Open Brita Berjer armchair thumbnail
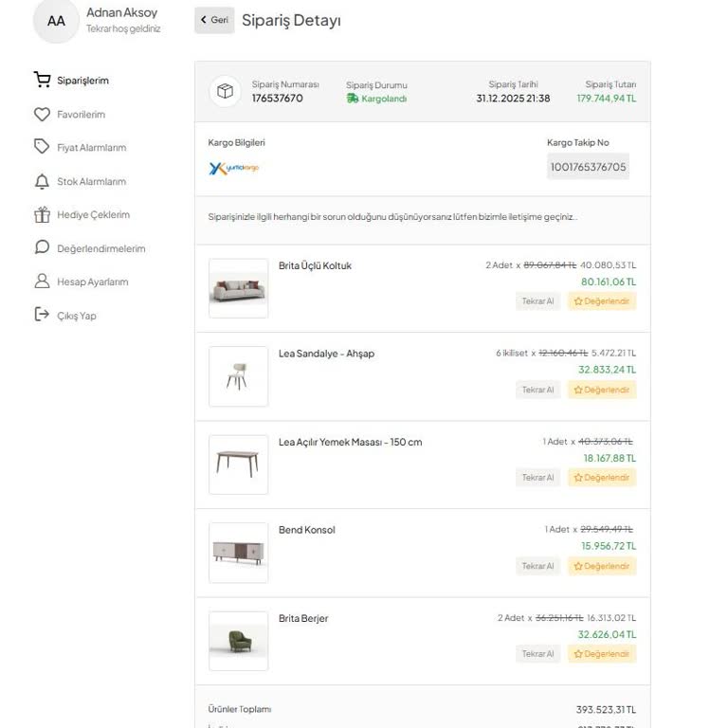Screen dimensions: 728x728 pyautogui.click(x=239, y=641)
